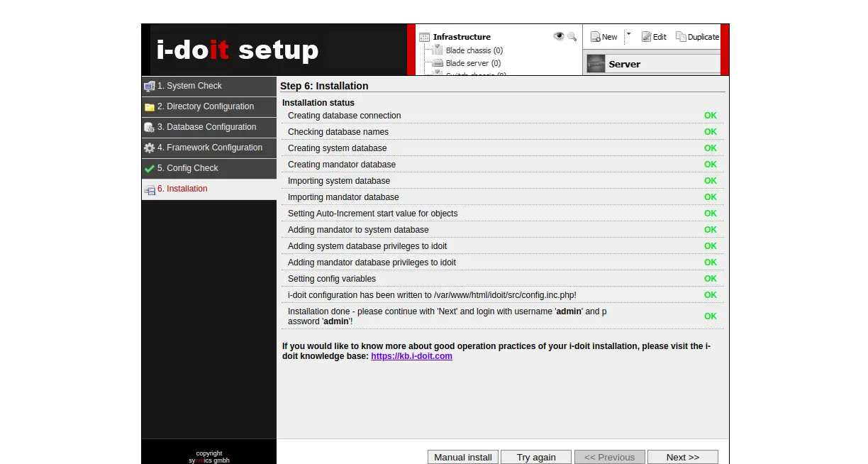This screenshot has height=464, width=868.
Task: Select Blade chassis (0) tree entry
Action: (x=474, y=50)
